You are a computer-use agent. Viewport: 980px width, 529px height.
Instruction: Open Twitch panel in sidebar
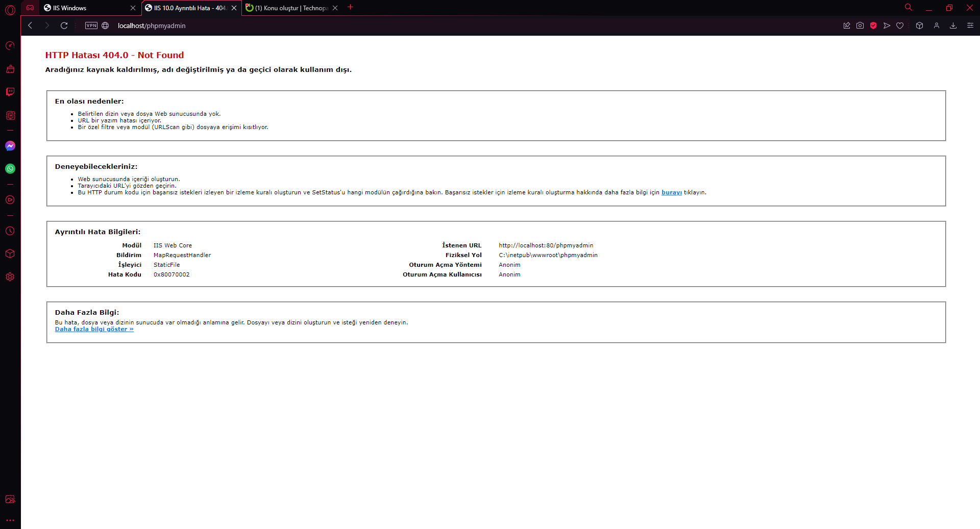coord(10,92)
